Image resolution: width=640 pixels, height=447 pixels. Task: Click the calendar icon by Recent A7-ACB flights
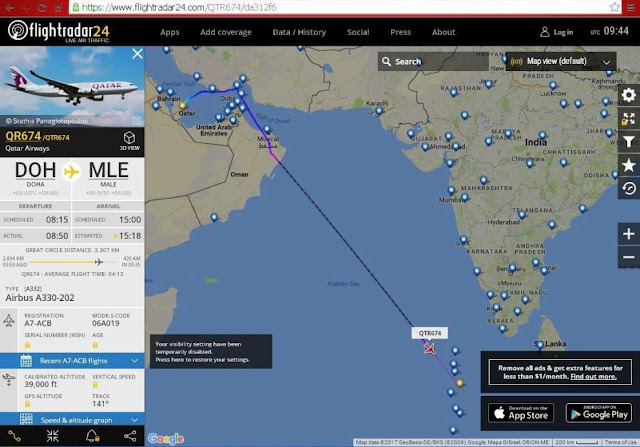point(26,361)
